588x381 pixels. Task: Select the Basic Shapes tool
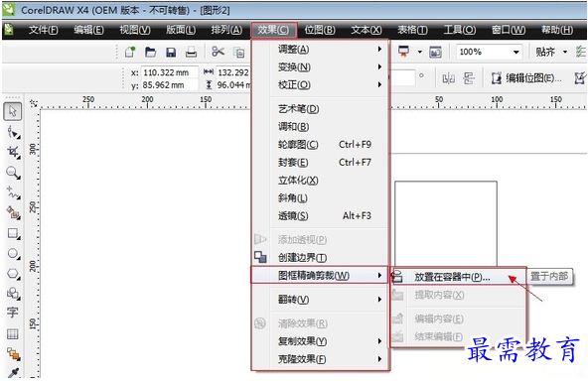coord(14,293)
